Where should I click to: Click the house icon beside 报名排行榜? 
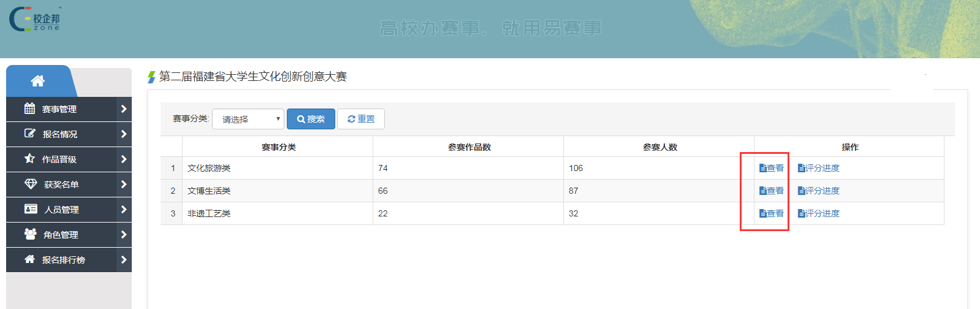pyautogui.click(x=29, y=259)
